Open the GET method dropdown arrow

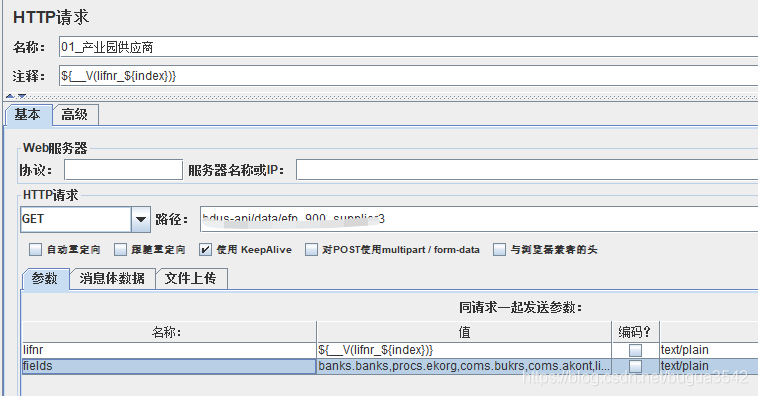tap(141, 220)
